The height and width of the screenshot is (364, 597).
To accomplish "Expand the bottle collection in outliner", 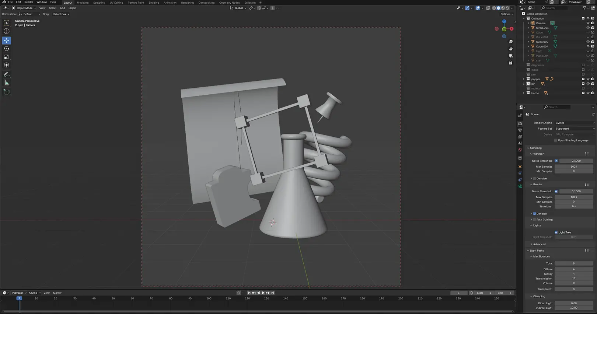I will pyautogui.click(x=524, y=93).
